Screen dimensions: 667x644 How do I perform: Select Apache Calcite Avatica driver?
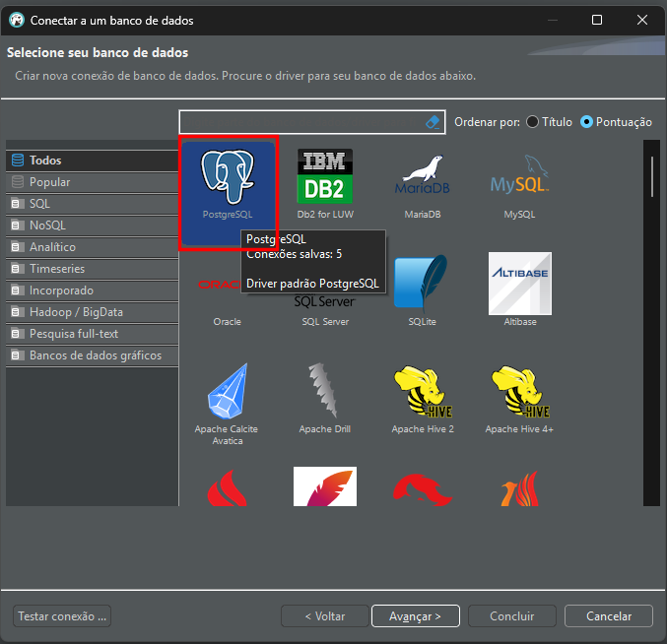(228, 396)
